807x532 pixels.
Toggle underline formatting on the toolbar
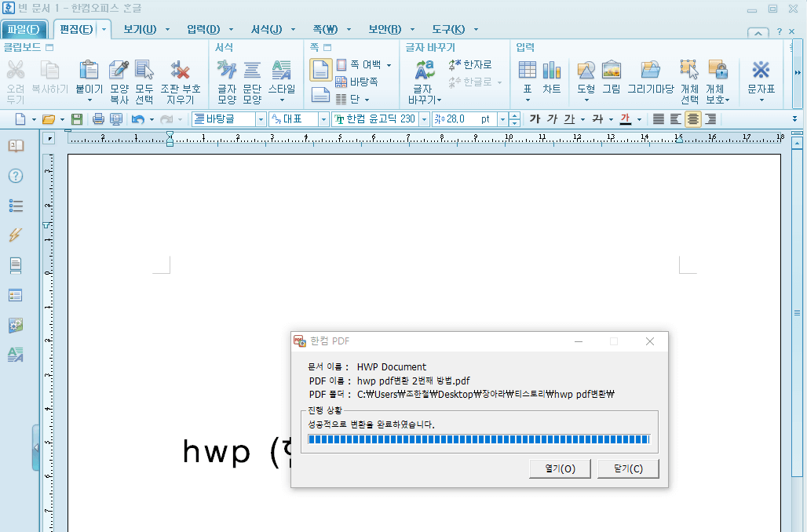click(569, 118)
